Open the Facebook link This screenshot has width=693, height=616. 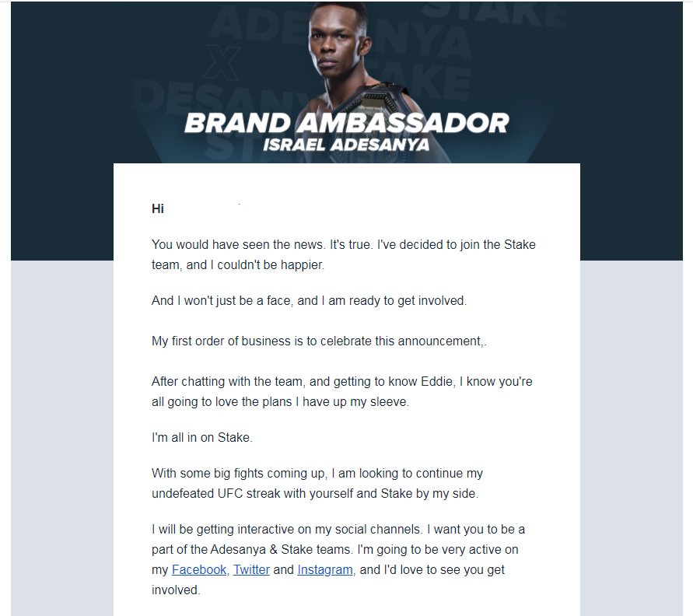coord(199,569)
